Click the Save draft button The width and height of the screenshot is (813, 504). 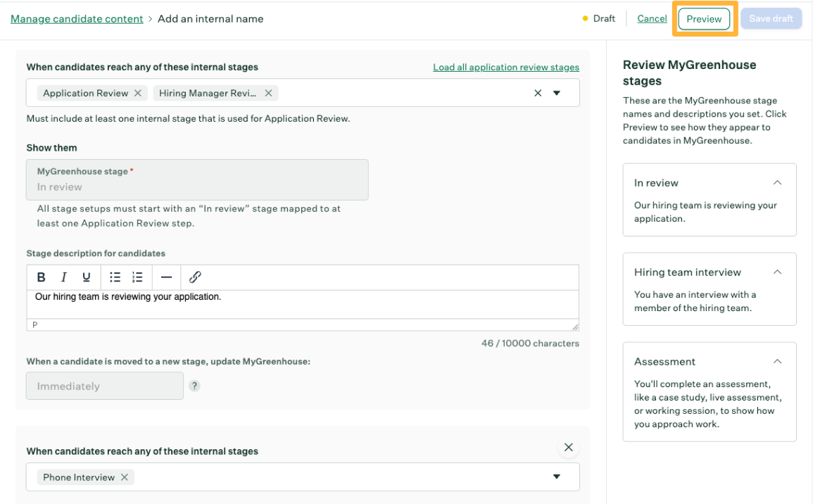[771, 19]
